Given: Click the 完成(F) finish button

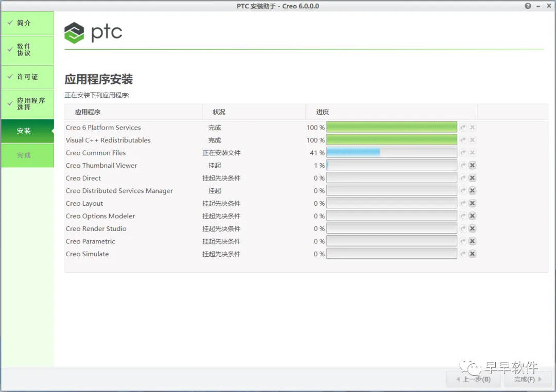Looking at the screenshot, I should (x=528, y=379).
